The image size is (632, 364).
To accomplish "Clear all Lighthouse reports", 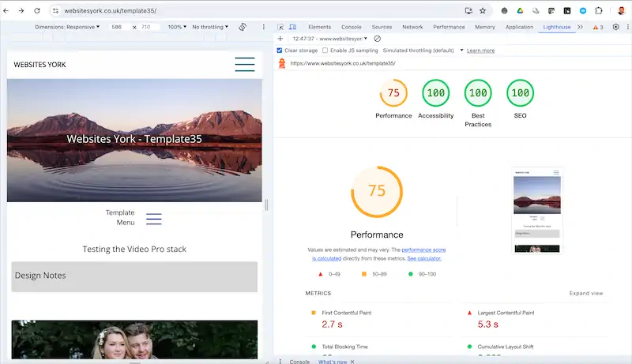I will [x=378, y=39].
